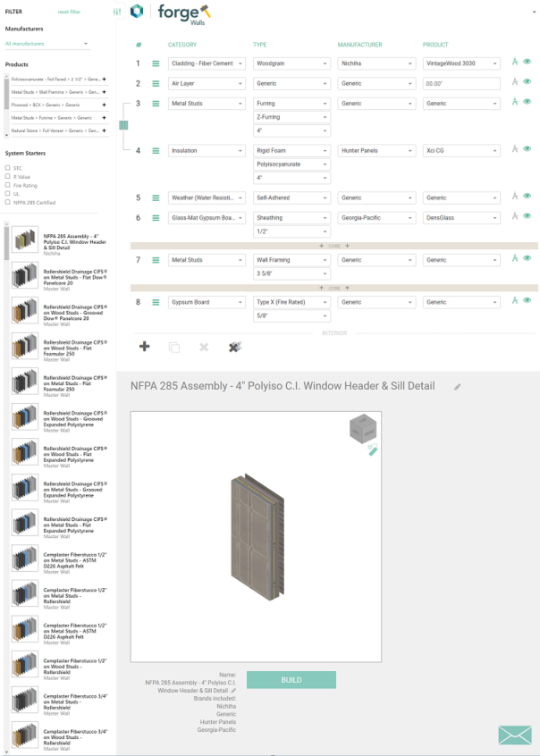Open the envelope contact icon

click(x=515, y=735)
